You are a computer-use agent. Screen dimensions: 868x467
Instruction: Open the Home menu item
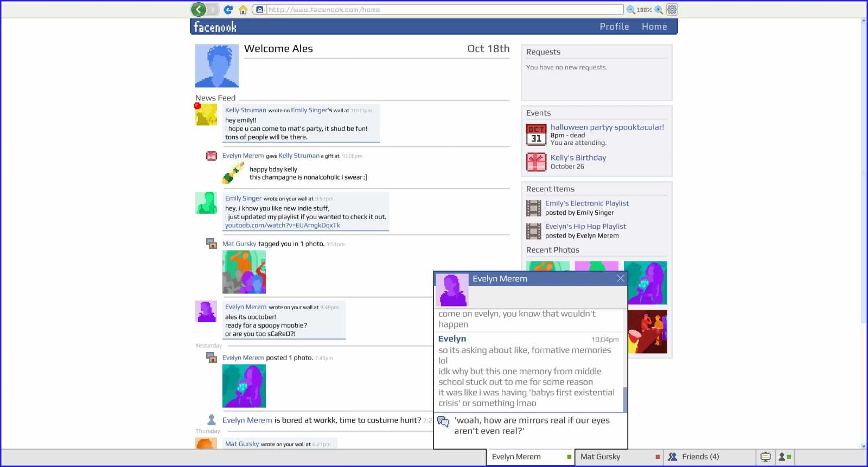(x=654, y=27)
